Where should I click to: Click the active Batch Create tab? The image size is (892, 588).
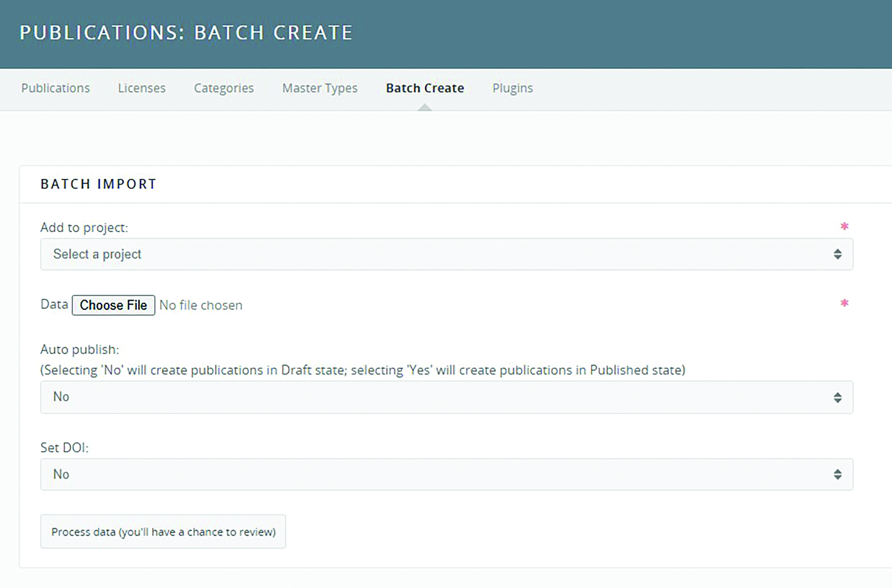point(425,88)
